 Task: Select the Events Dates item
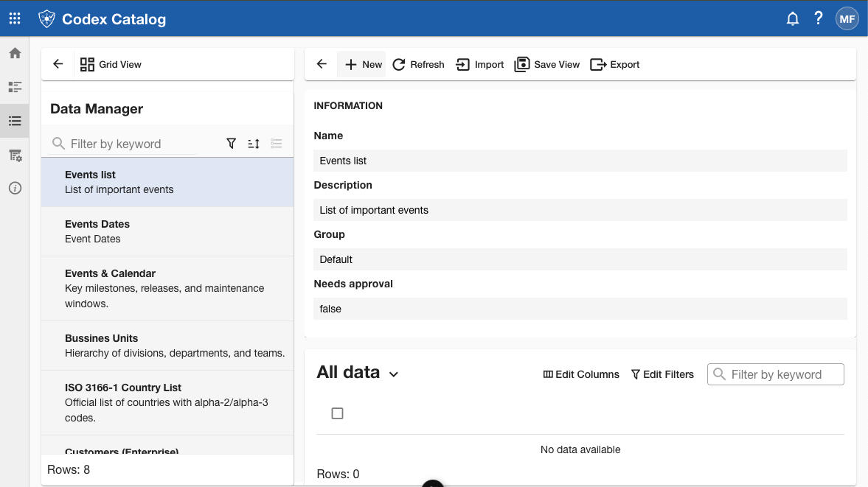(x=167, y=231)
